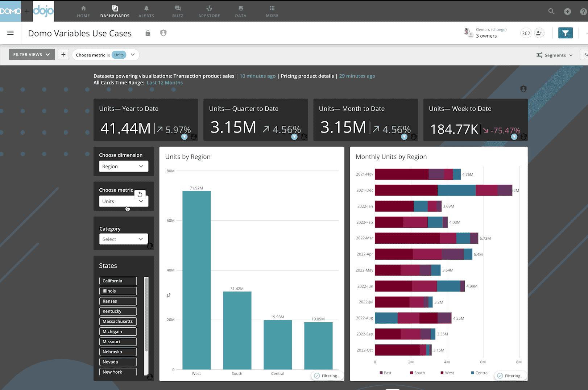Click the shield user icon next to title

tap(163, 33)
